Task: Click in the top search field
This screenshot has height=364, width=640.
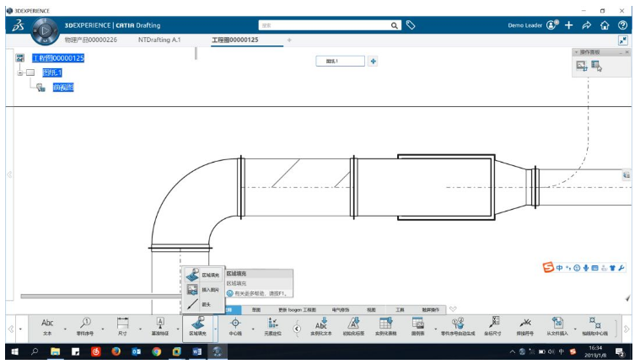Action: [325, 25]
